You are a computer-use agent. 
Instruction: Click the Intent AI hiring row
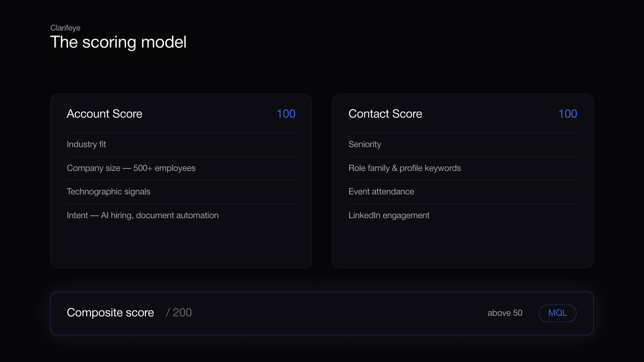pos(181,216)
